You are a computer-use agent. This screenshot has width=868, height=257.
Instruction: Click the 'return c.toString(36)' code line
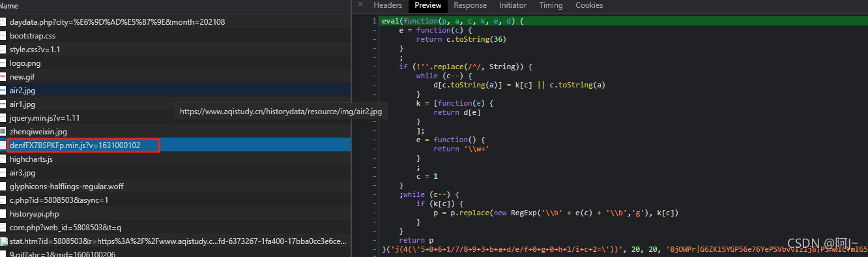coord(461,39)
